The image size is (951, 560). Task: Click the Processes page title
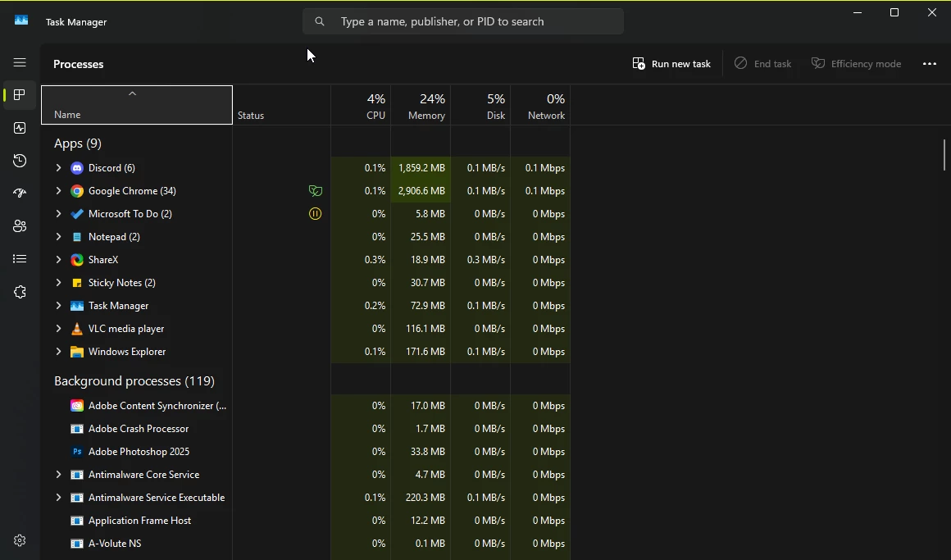pos(78,64)
